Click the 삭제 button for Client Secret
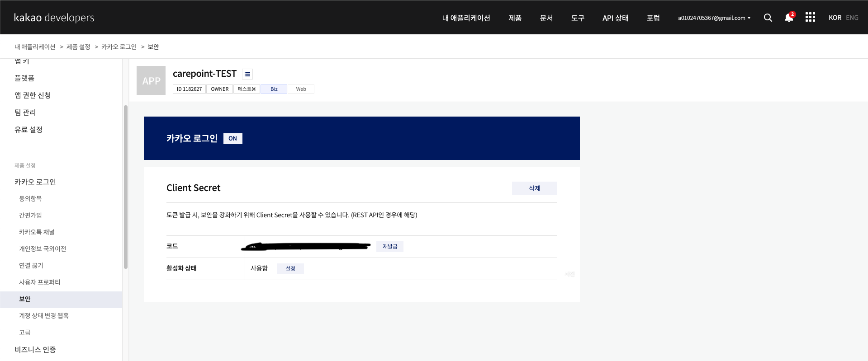This screenshot has height=361, width=868. (534, 188)
